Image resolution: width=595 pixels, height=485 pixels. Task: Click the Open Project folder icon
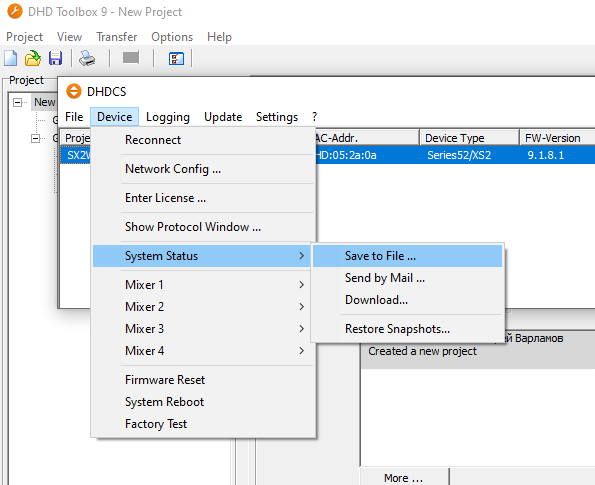(x=33, y=58)
